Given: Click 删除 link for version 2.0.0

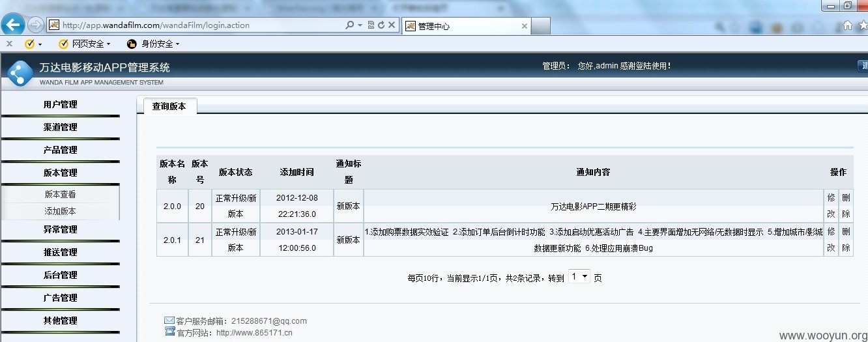Looking at the screenshot, I should pyautogui.click(x=846, y=206).
